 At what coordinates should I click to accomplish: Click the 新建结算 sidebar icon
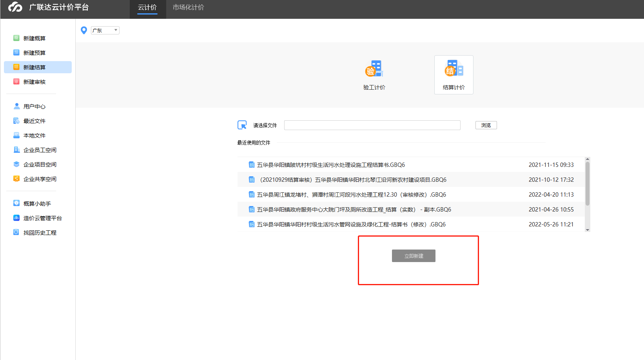(x=16, y=67)
